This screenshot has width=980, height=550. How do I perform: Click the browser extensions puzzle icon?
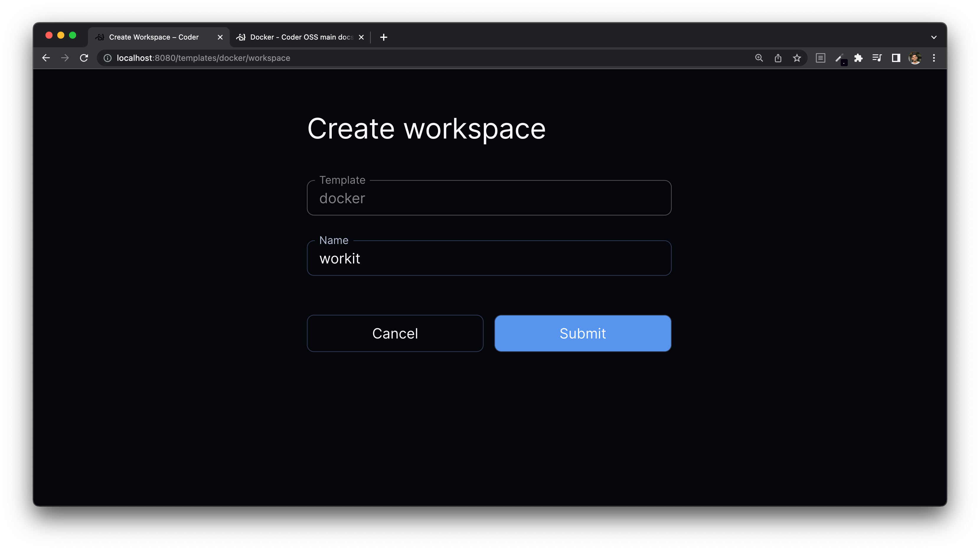[859, 58]
